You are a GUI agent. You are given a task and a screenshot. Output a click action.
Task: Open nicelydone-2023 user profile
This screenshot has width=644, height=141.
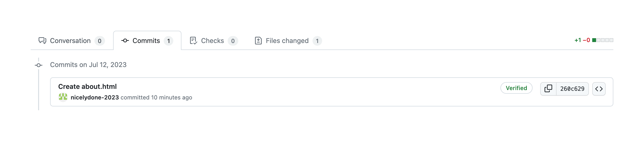click(x=94, y=98)
